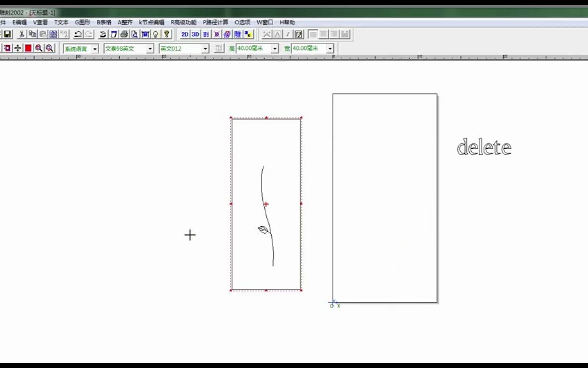Click the yellow question mark help icon

pyautogui.click(x=166, y=34)
